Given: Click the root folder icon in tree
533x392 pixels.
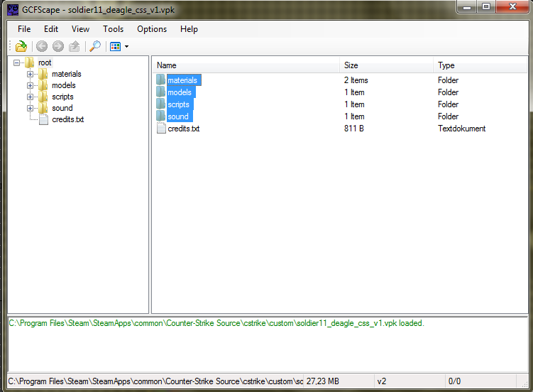Looking at the screenshot, I should (30, 62).
